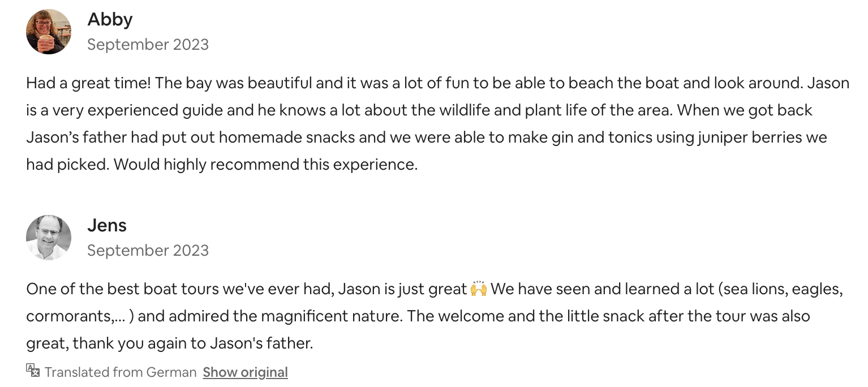This screenshot has height=387, width=868.
Task: Show original German review text
Action: (246, 372)
